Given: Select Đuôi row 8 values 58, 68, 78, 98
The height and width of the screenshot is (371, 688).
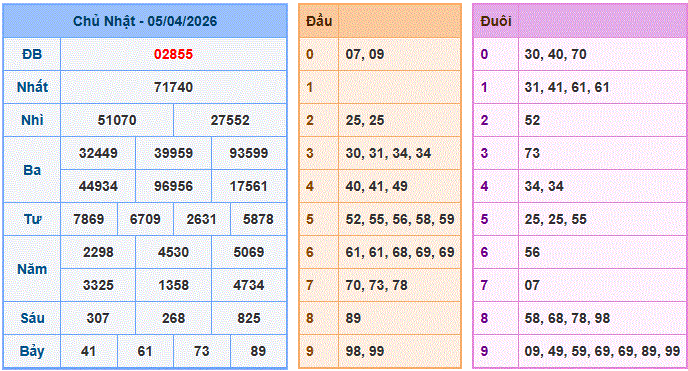Looking at the screenshot, I should pos(567,318).
